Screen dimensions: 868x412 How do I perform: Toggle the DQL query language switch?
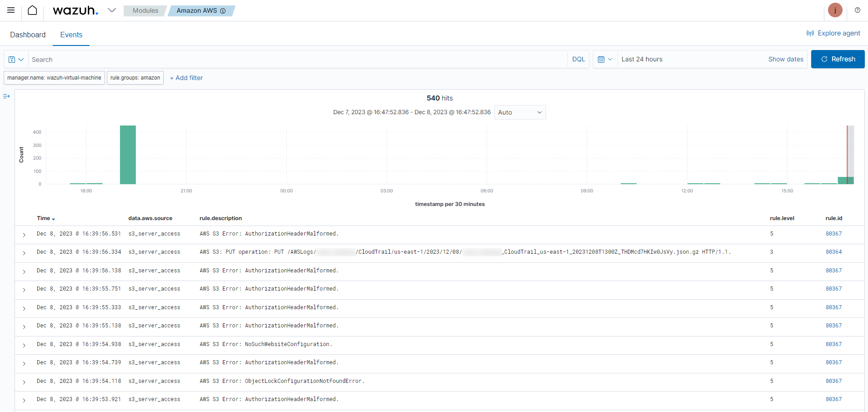(x=578, y=60)
